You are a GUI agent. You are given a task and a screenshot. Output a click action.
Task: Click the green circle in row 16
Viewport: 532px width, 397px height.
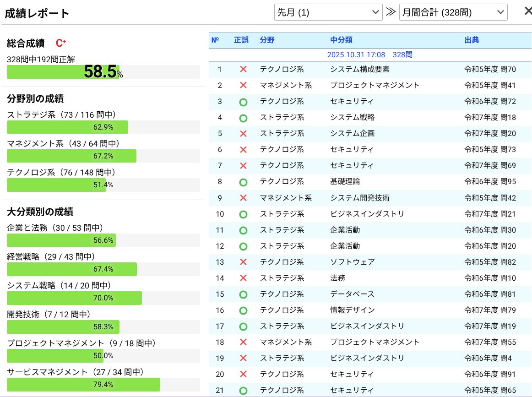click(243, 310)
